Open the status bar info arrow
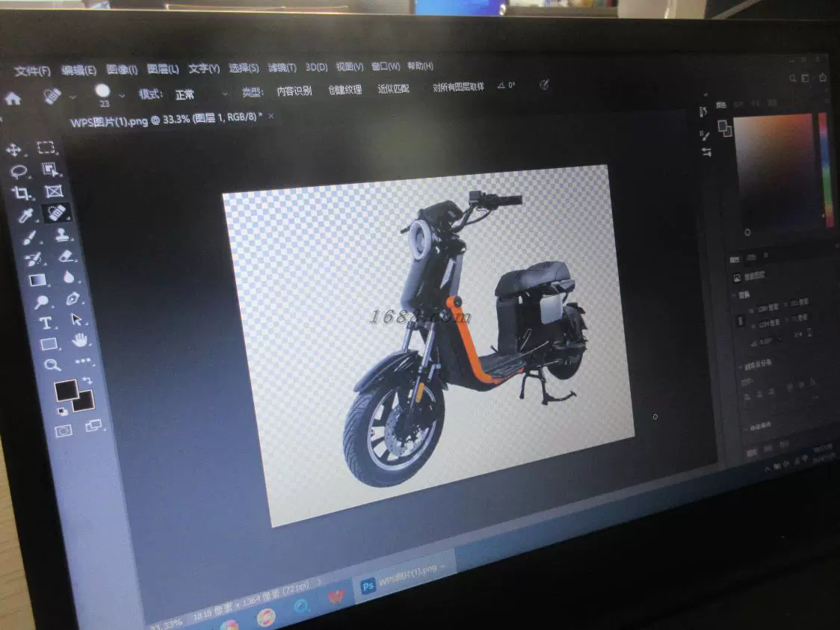 click(x=321, y=581)
